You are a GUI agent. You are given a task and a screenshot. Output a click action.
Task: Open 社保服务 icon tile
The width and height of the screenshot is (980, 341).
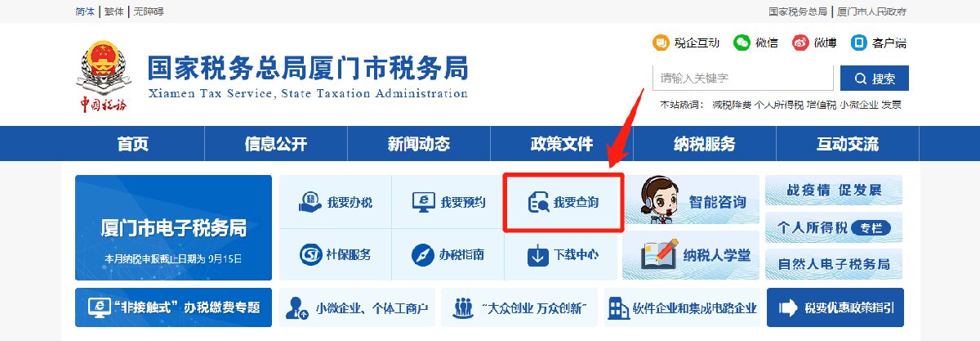pos(335,254)
